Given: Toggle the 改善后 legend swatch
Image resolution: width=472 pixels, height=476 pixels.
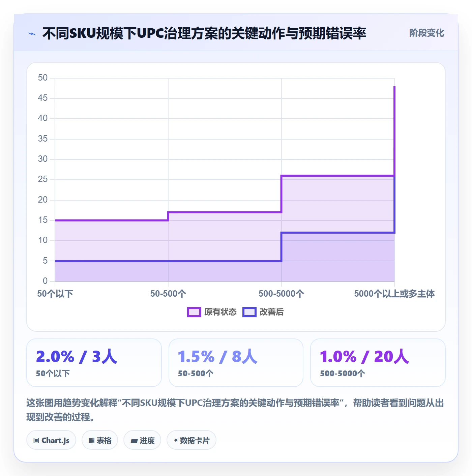Looking at the screenshot, I should point(249,312).
